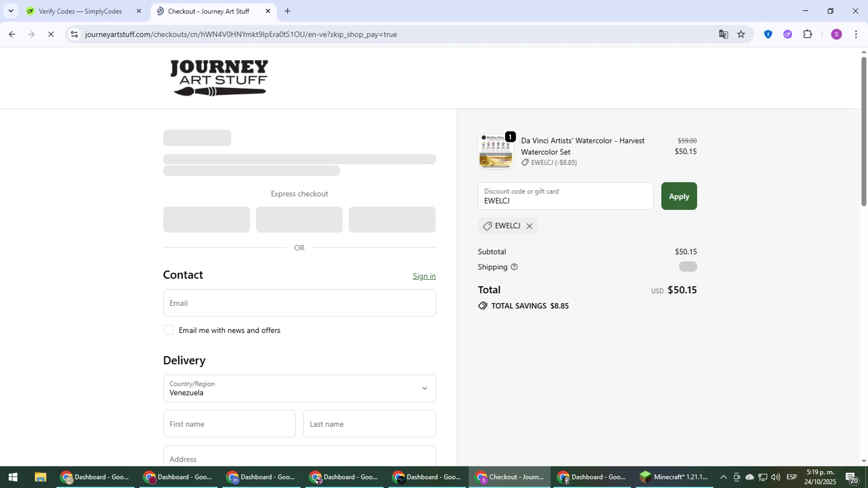Screen dimensions: 868x488
Task: Open File Explorer from taskbar
Action: coord(40,478)
